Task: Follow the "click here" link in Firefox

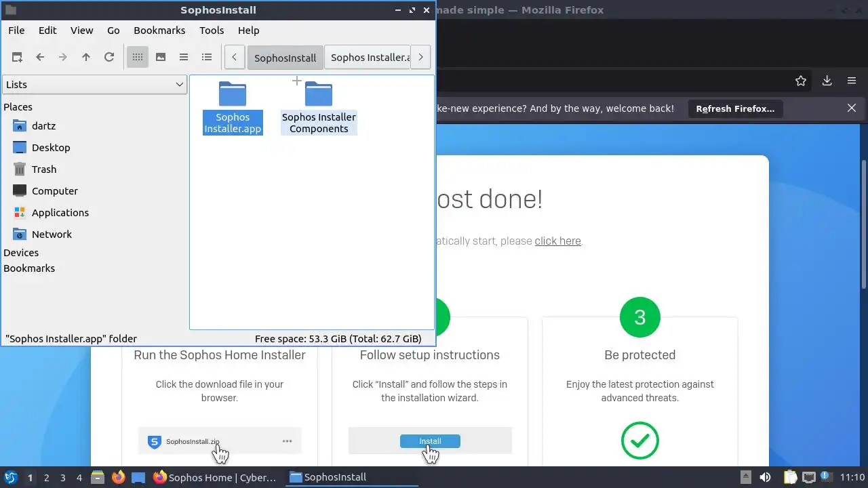Action: point(557,241)
